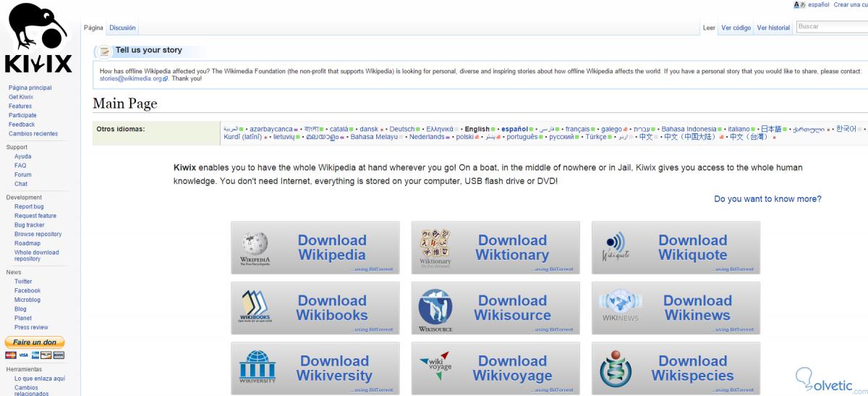Select the Deutsch language link
The image size is (868, 396).
pos(402,129)
